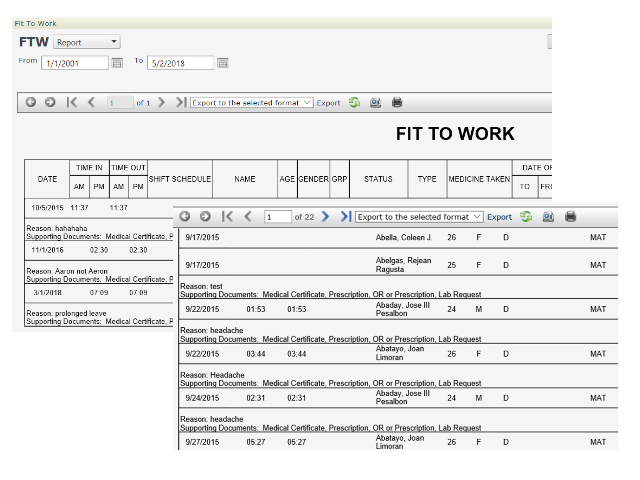Click page number box in 'of 1' toolbar

click(x=120, y=102)
